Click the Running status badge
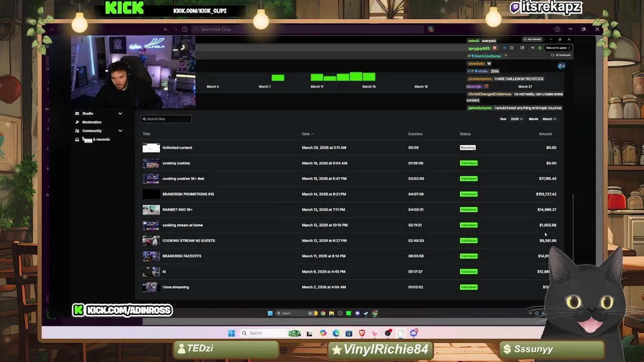 tap(467, 148)
